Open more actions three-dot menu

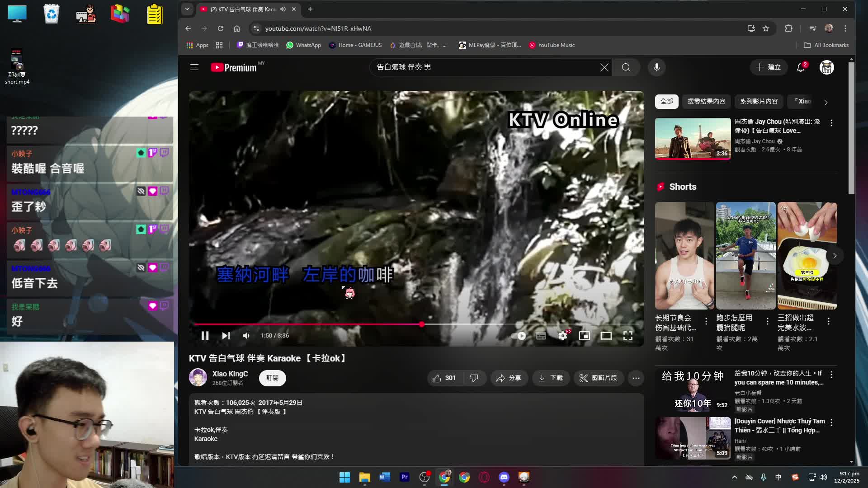tap(636, 378)
